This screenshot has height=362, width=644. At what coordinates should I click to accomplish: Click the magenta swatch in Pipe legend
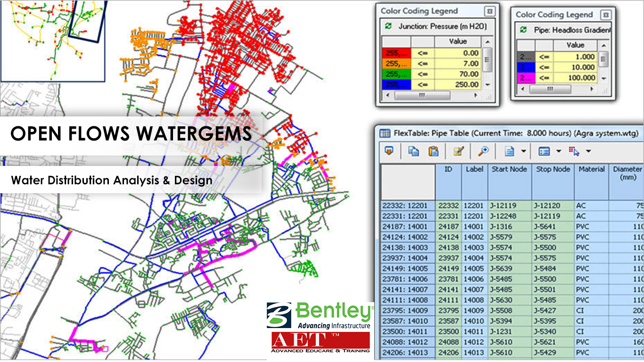coord(525,78)
